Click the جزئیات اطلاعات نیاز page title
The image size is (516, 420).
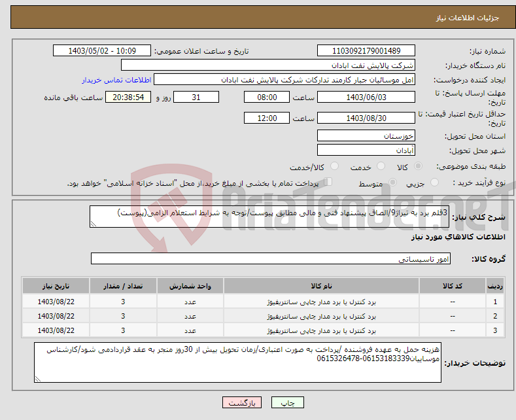tap(468, 18)
